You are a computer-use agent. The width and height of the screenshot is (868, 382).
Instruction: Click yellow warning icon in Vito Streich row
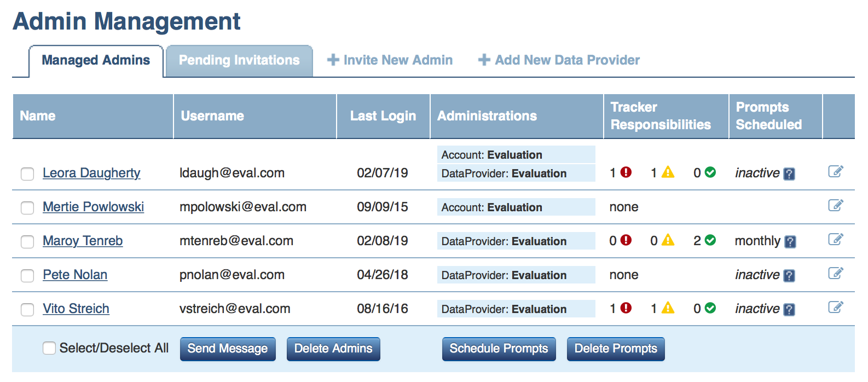pyautogui.click(x=668, y=308)
